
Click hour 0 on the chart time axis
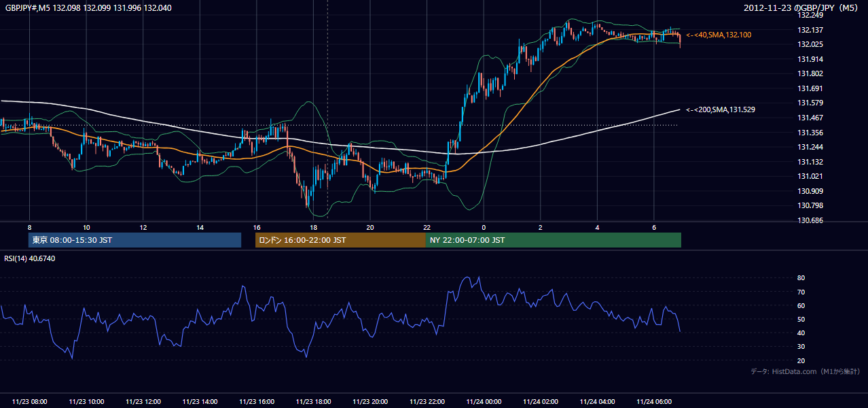point(484,227)
